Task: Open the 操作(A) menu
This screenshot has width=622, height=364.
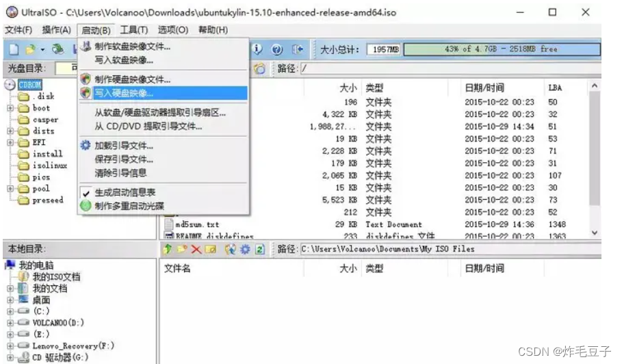Action: [x=56, y=30]
